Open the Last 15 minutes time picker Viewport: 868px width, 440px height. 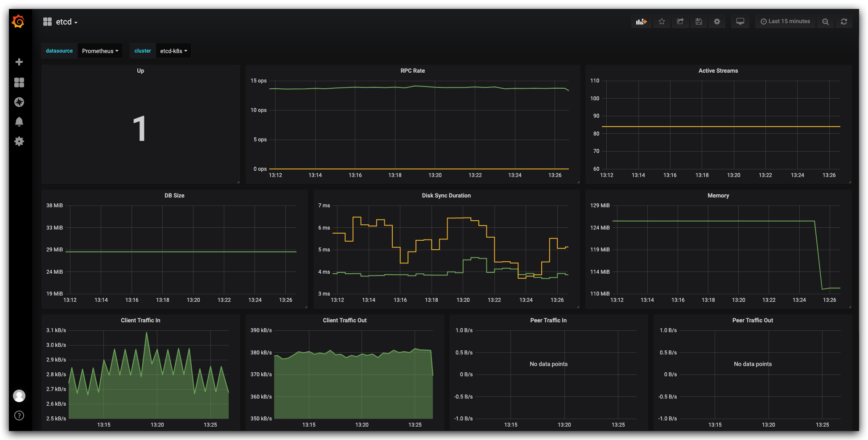tap(785, 21)
